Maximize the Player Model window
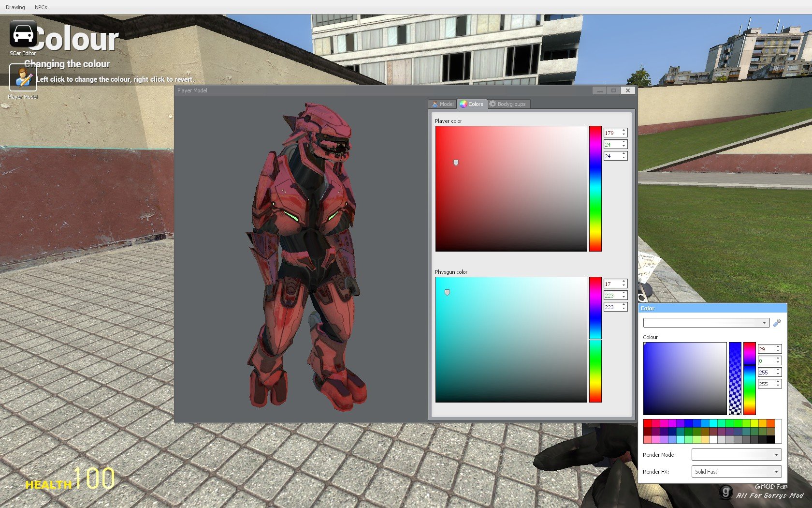 coord(613,90)
